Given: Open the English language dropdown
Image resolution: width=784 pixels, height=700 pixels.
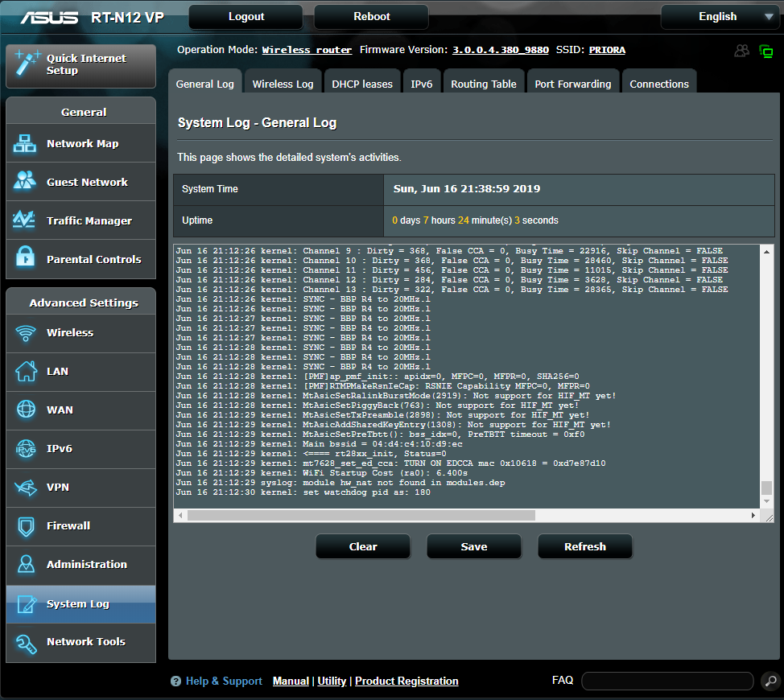Looking at the screenshot, I should (x=720, y=17).
